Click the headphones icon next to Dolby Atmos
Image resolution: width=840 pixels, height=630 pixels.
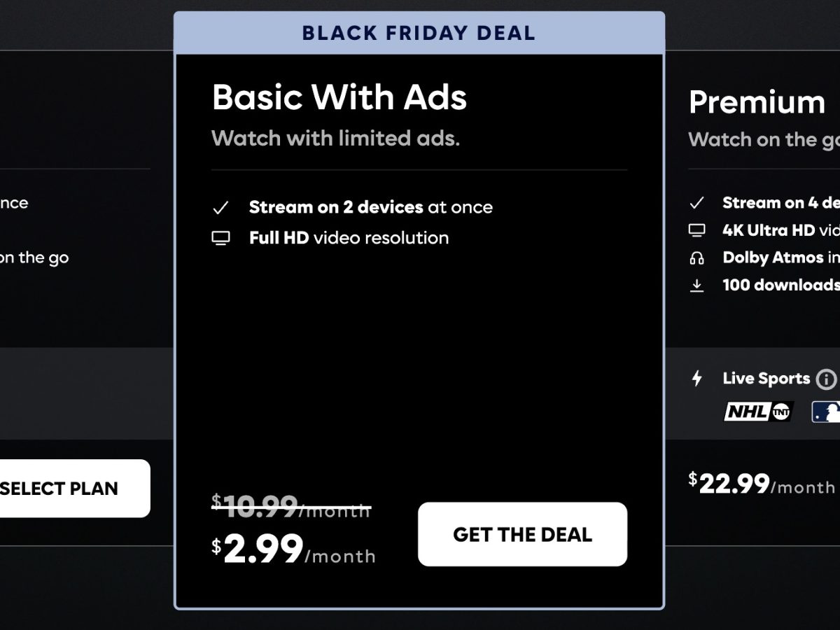696,258
